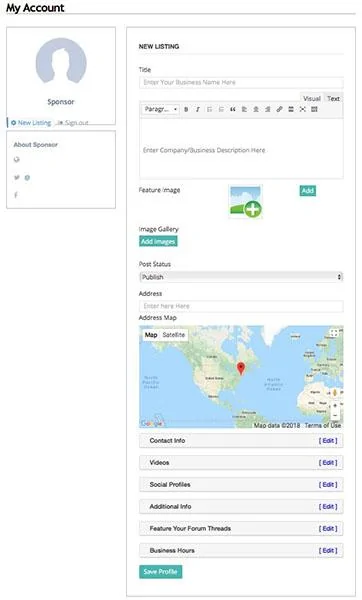Switch map to Satellite view
This screenshot has width=362, height=600.
click(173, 335)
